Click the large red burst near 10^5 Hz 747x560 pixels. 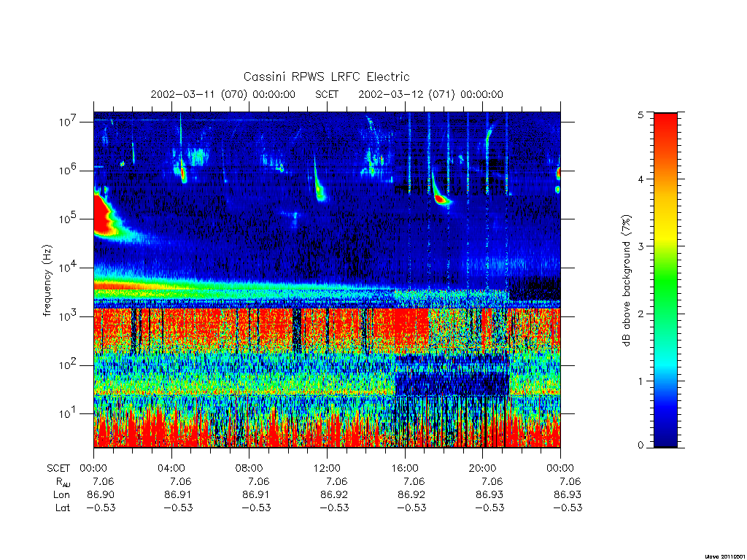tap(105, 215)
